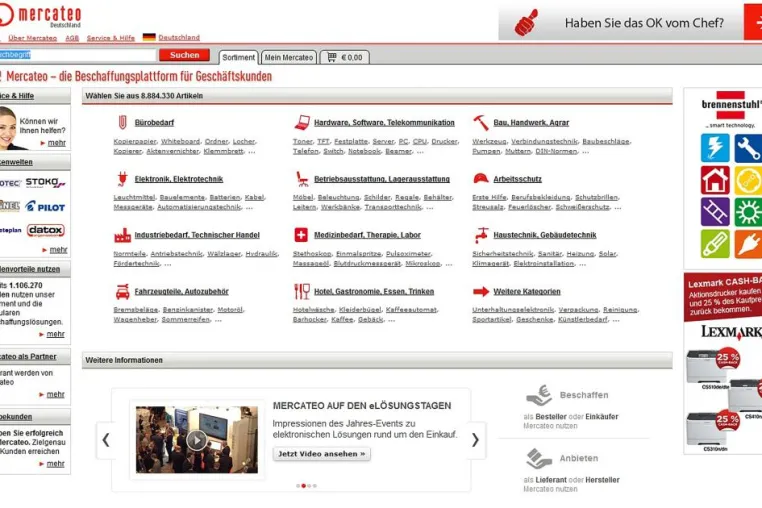The width and height of the screenshot is (762, 508).
Task: Open the shopping cart showing €0,00
Action: [x=345, y=57]
